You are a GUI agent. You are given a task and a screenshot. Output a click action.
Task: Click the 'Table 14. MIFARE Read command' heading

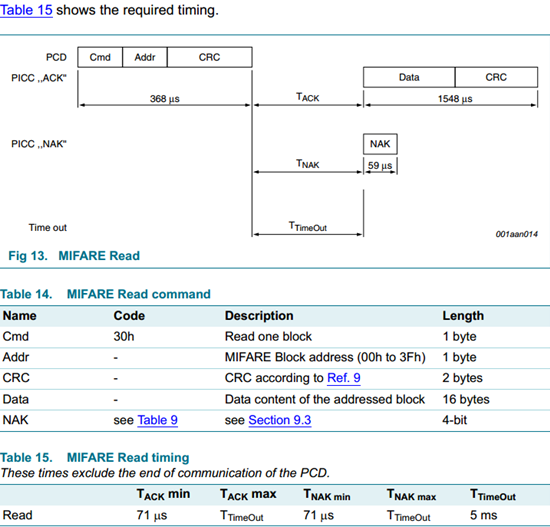coord(105,294)
